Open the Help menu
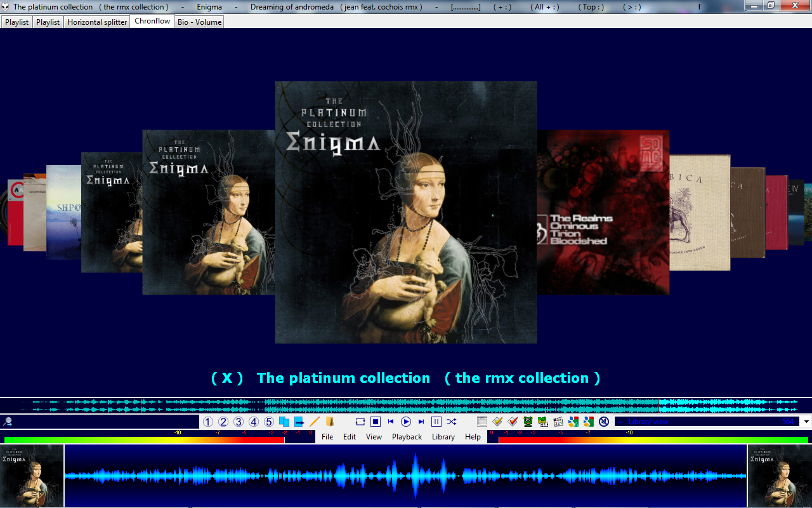812x508 pixels. (473, 437)
